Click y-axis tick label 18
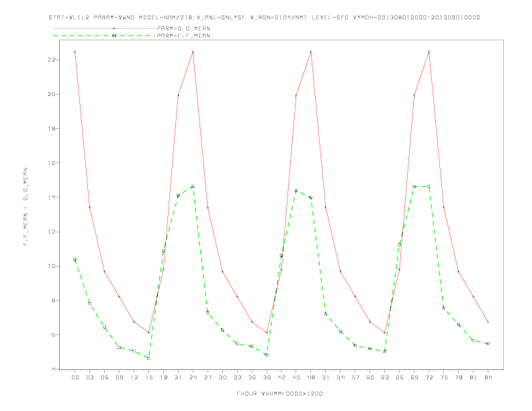Viewport: 532px width, 411px height. point(52,128)
